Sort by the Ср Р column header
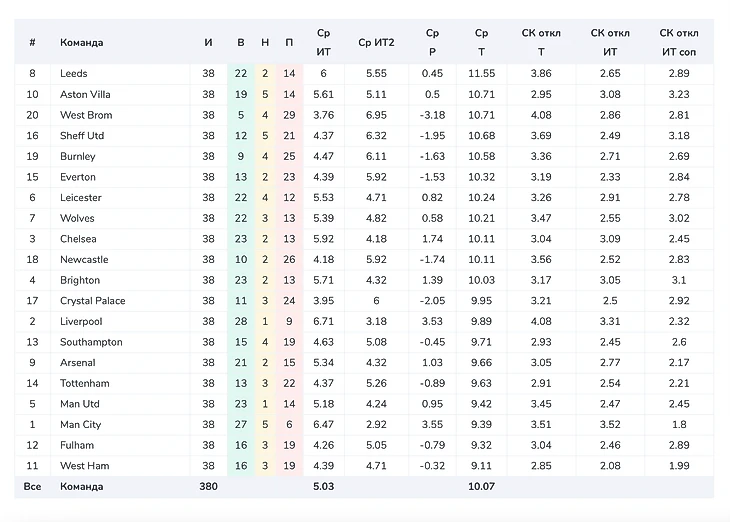 pyautogui.click(x=432, y=42)
